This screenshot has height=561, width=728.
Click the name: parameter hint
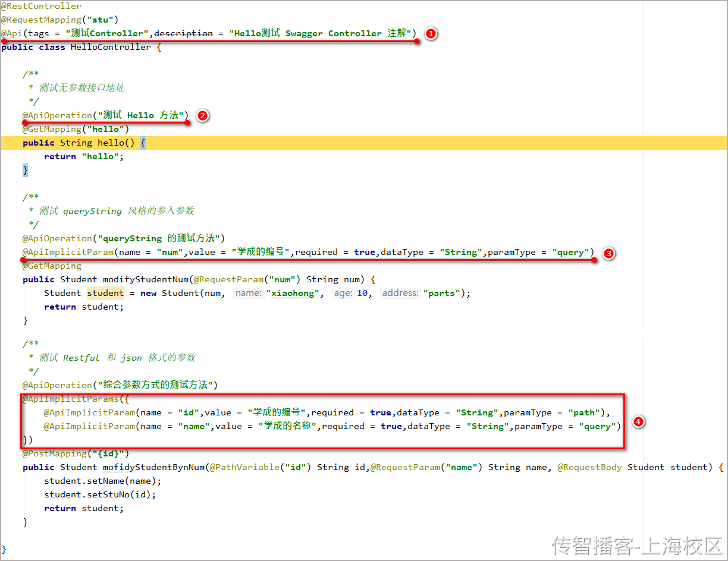249,293
